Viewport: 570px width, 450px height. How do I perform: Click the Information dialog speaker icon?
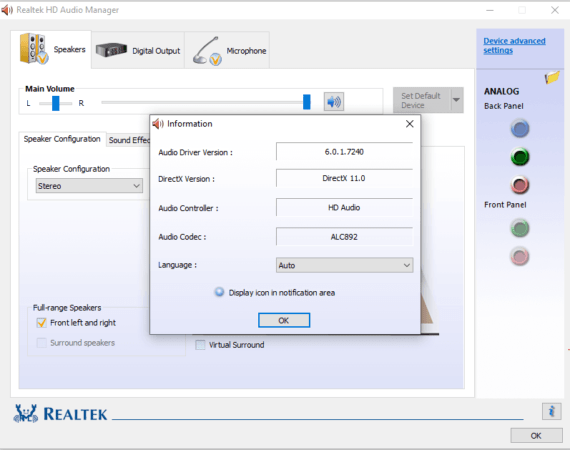(x=158, y=124)
